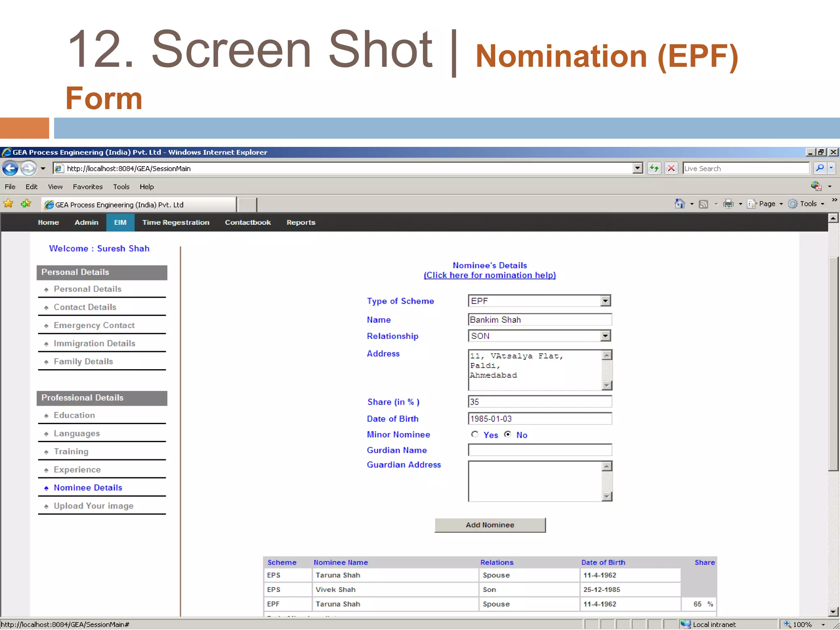Open the View menu

pos(55,187)
